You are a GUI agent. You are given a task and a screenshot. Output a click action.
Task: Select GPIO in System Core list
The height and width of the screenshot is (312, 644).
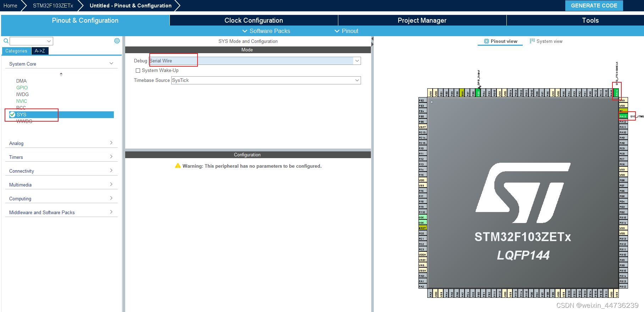[22, 88]
